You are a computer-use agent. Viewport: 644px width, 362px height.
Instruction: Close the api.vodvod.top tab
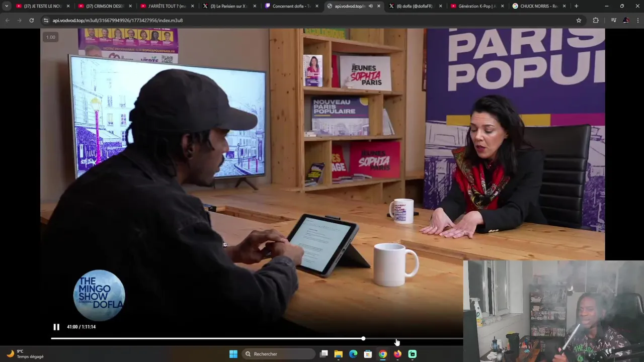tap(378, 6)
